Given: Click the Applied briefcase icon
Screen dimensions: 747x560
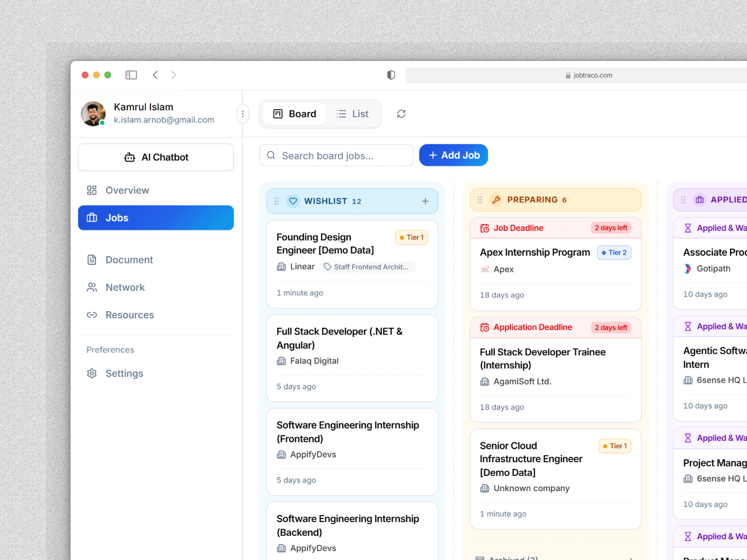Looking at the screenshot, I should tap(700, 200).
